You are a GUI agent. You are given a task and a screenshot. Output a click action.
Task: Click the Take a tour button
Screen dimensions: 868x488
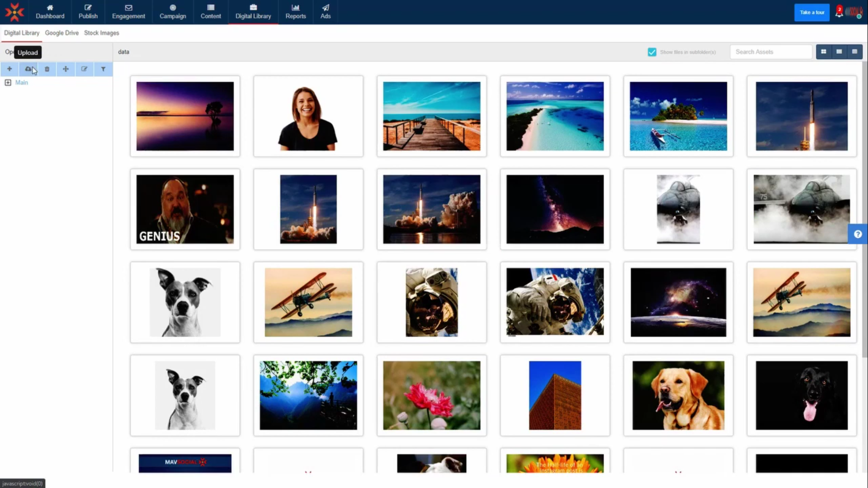tap(811, 12)
